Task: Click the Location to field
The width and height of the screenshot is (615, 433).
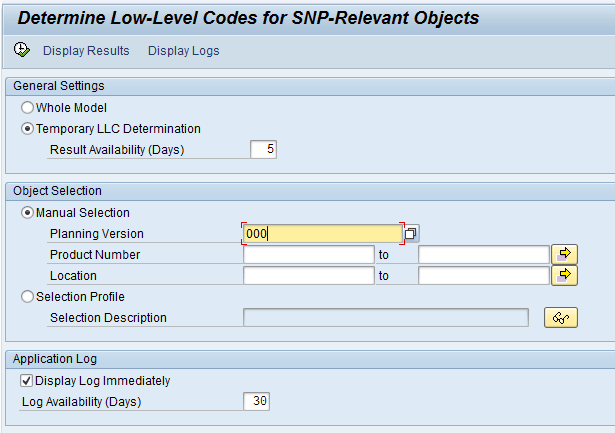Action: click(484, 275)
